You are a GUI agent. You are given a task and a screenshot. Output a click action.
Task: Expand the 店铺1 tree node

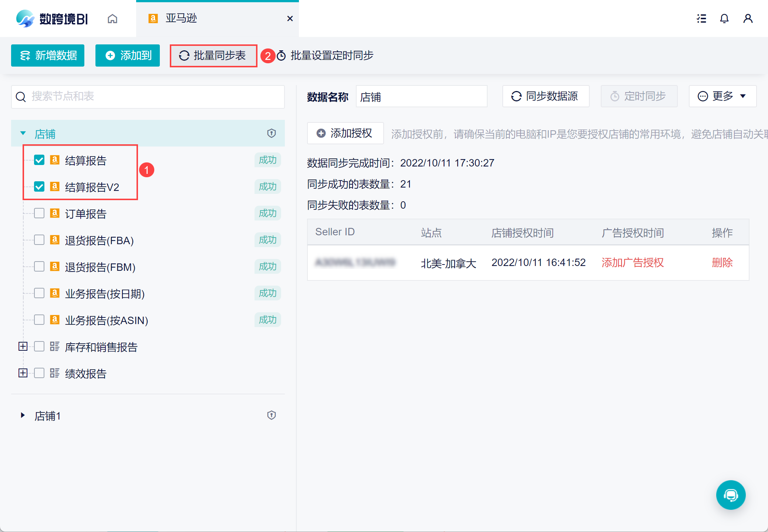pyautogui.click(x=23, y=415)
